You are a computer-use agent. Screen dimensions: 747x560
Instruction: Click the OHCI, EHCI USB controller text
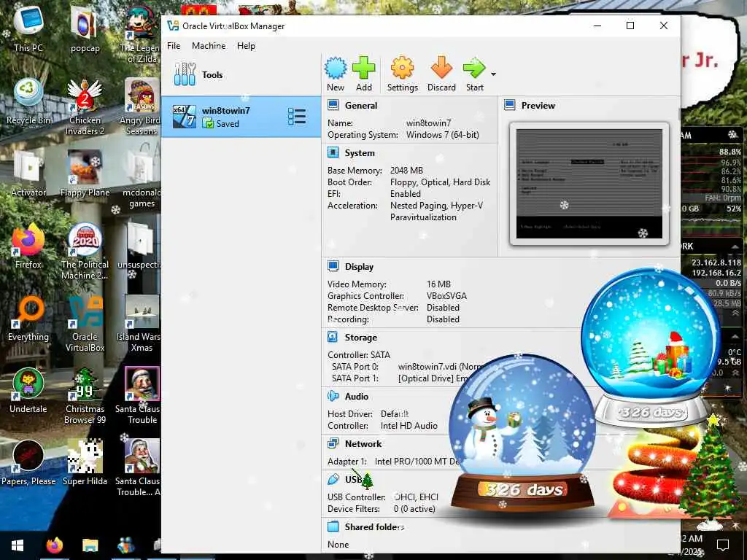pyautogui.click(x=416, y=497)
